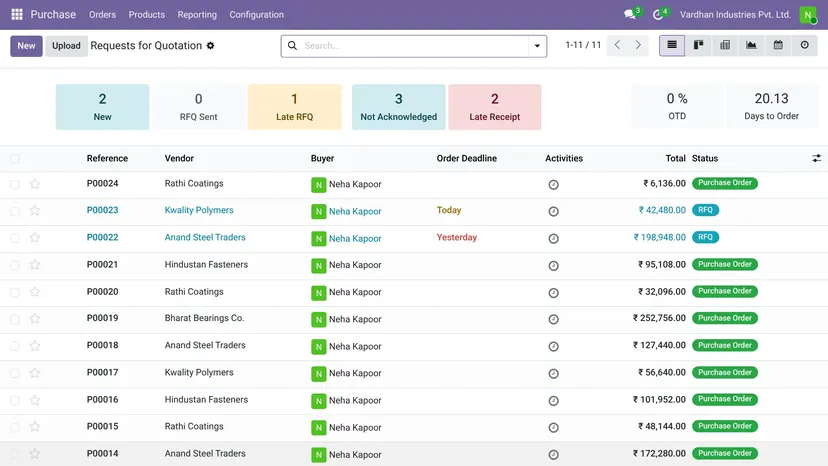Open the P00023 reference link
Image resolution: width=828 pixels, height=466 pixels.
102,210
